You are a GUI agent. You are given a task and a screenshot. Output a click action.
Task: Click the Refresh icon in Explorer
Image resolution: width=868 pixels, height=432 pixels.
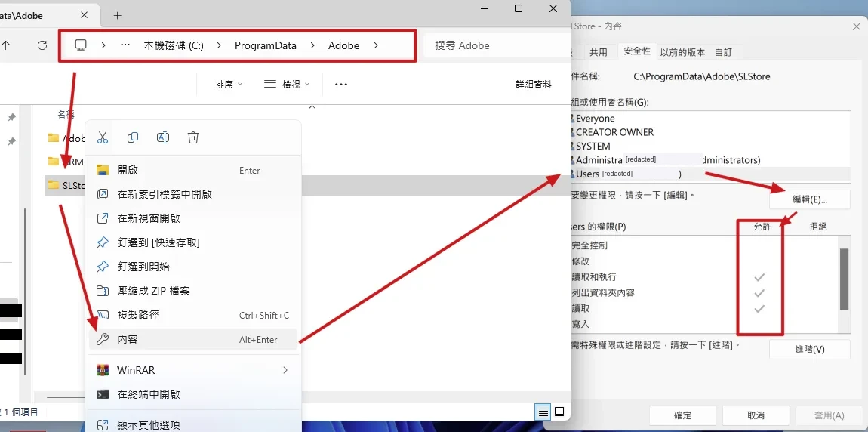(42, 45)
